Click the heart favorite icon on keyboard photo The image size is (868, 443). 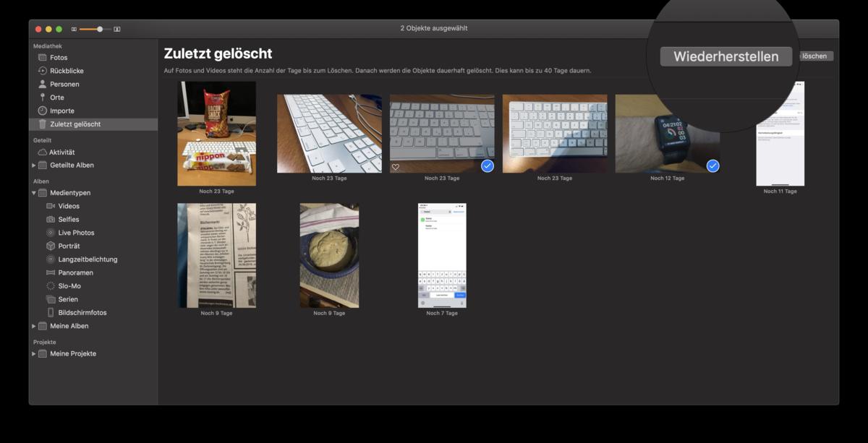click(x=396, y=167)
